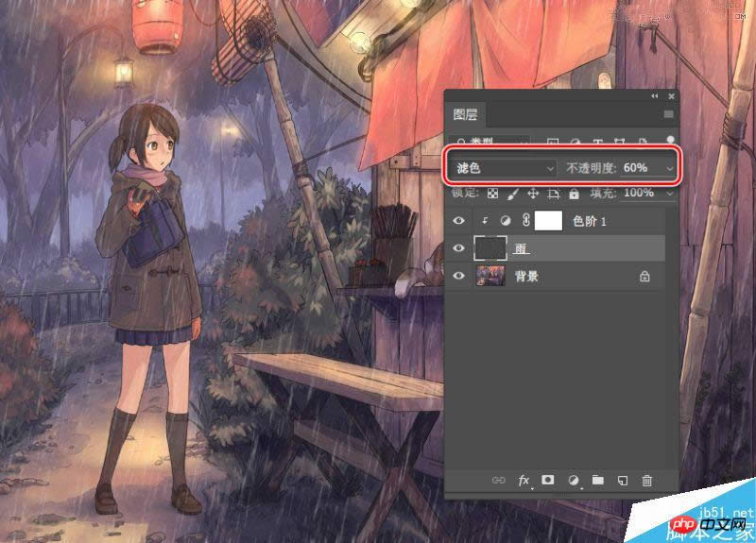
Task: Click lock image pixels brush icon
Action: click(512, 193)
